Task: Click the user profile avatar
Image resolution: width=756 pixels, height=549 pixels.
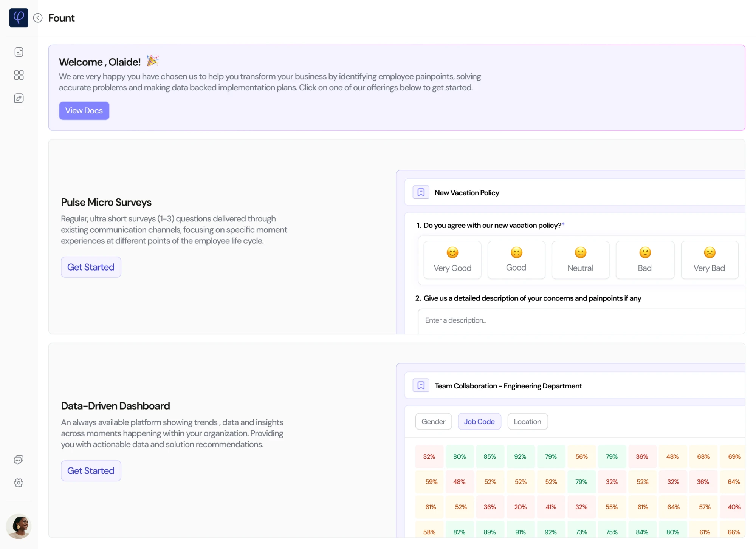Action: [x=19, y=526]
